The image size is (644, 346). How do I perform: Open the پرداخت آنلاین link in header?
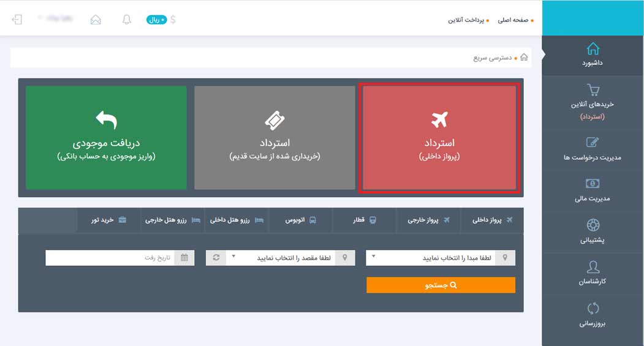466,20
